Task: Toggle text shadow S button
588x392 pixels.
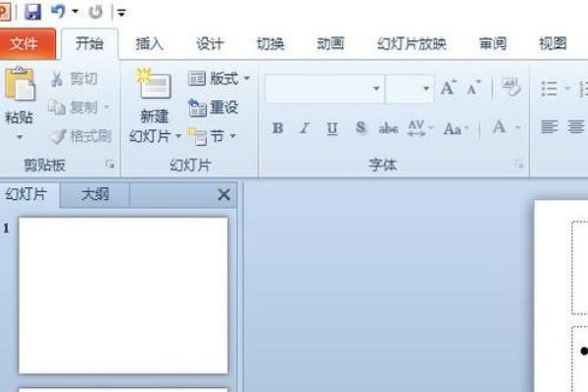Action: pyautogui.click(x=360, y=128)
